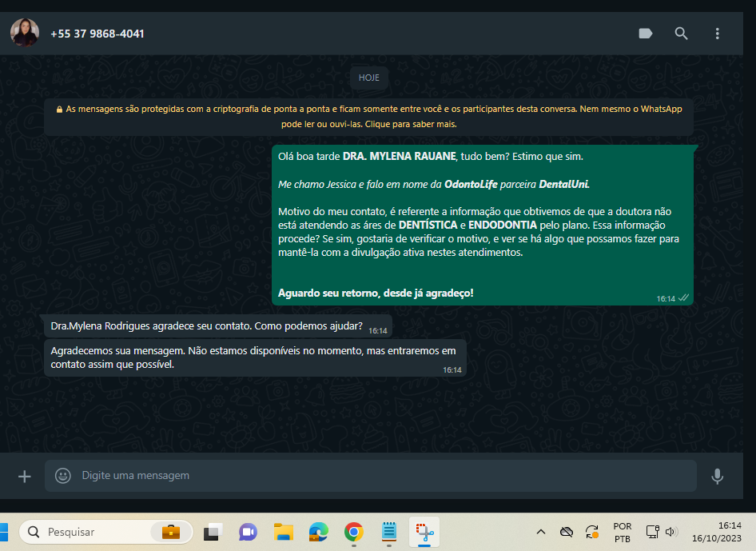Click the lock icon in encryption notice
The width and height of the screenshot is (756, 551).
coord(59,110)
